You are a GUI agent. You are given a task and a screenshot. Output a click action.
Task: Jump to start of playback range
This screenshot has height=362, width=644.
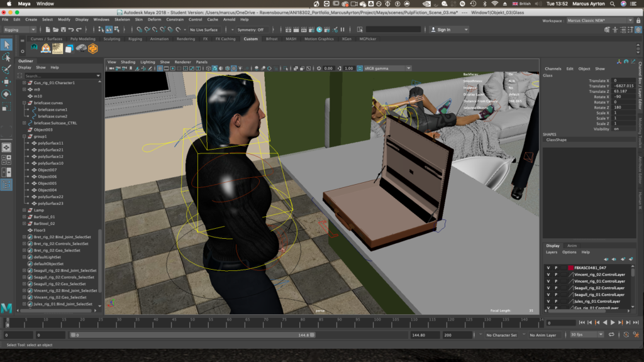582,322
